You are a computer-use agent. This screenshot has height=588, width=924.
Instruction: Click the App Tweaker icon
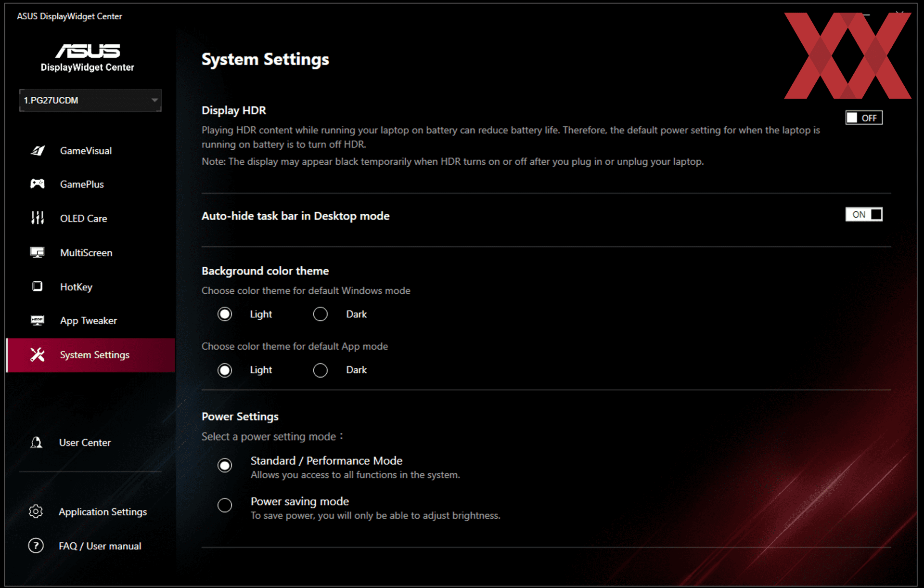38,320
